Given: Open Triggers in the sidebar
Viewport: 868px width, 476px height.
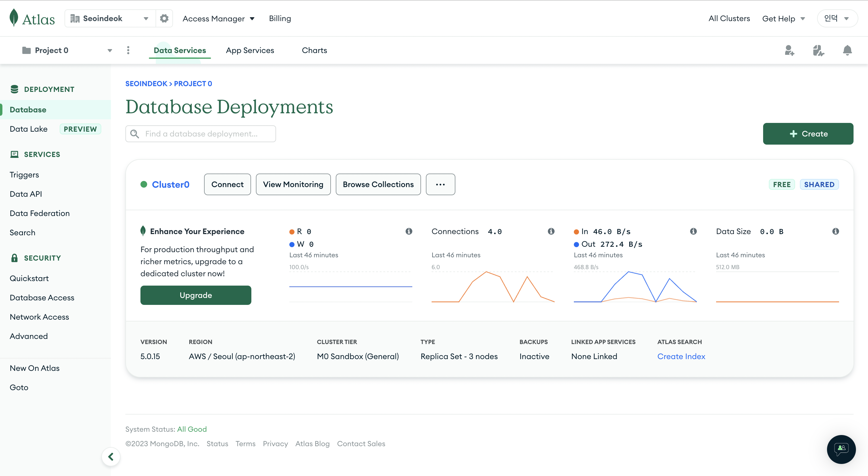Looking at the screenshot, I should coord(24,175).
